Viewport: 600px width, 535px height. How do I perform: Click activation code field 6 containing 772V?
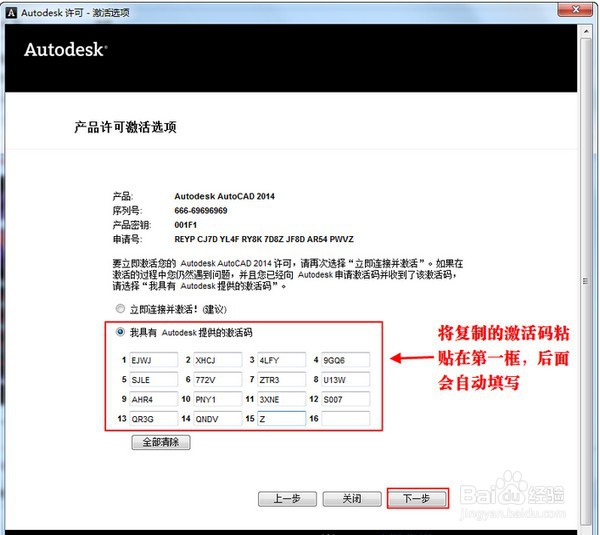coord(217,379)
